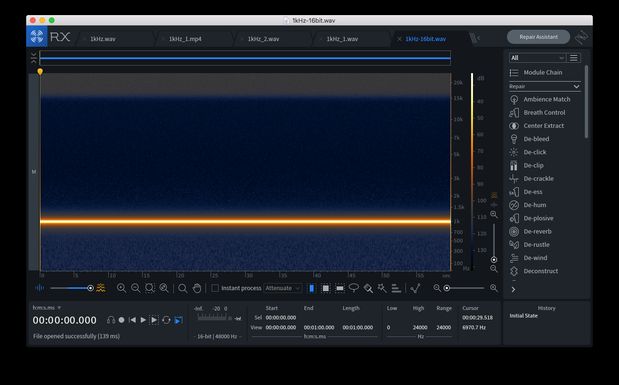
Task: Switch to the 1kHz_1.wav tab
Action: pos(342,39)
